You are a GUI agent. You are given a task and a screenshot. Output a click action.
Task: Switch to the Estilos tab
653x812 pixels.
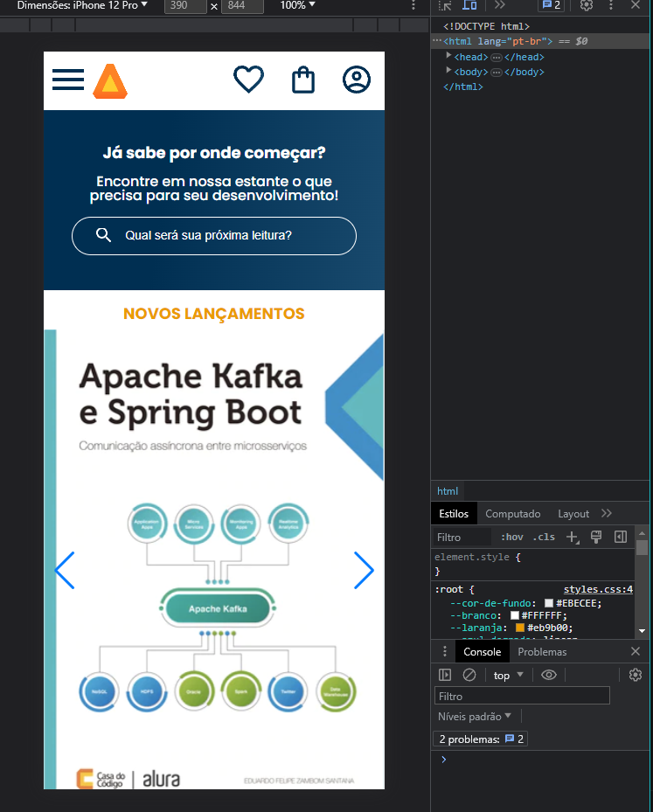point(454,514)
